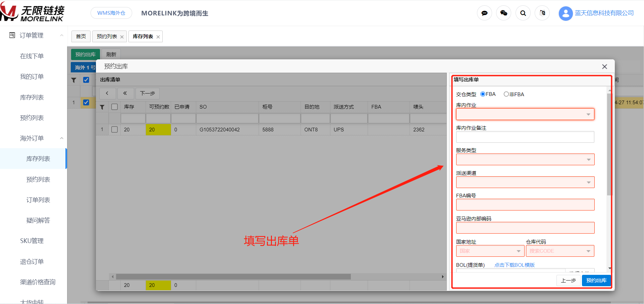The width and height of the screenshot is (644, 304).
Task: Click the 蓝天信息科技有限公司 account name
Action: click(604, 13)
